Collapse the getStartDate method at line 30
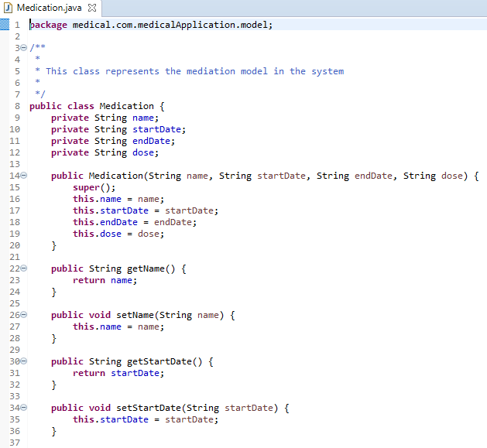 (x=23, y=361)
